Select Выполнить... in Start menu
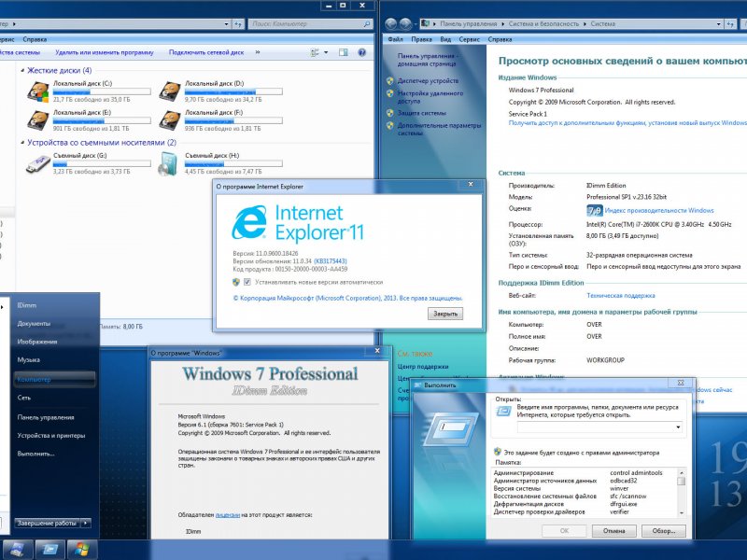Viewport: 747px width, 560px height. 35,454
